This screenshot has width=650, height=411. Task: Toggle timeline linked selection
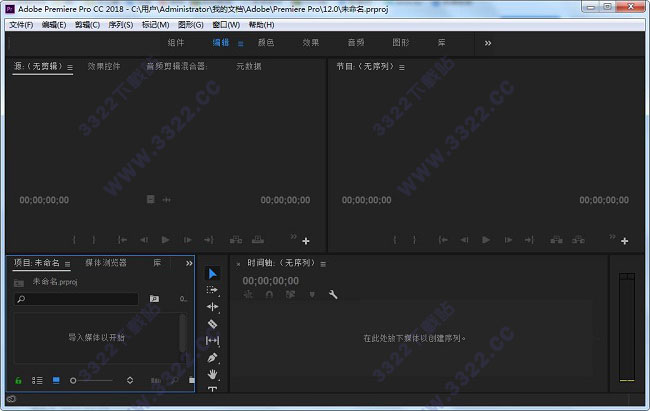click(290, 294)
